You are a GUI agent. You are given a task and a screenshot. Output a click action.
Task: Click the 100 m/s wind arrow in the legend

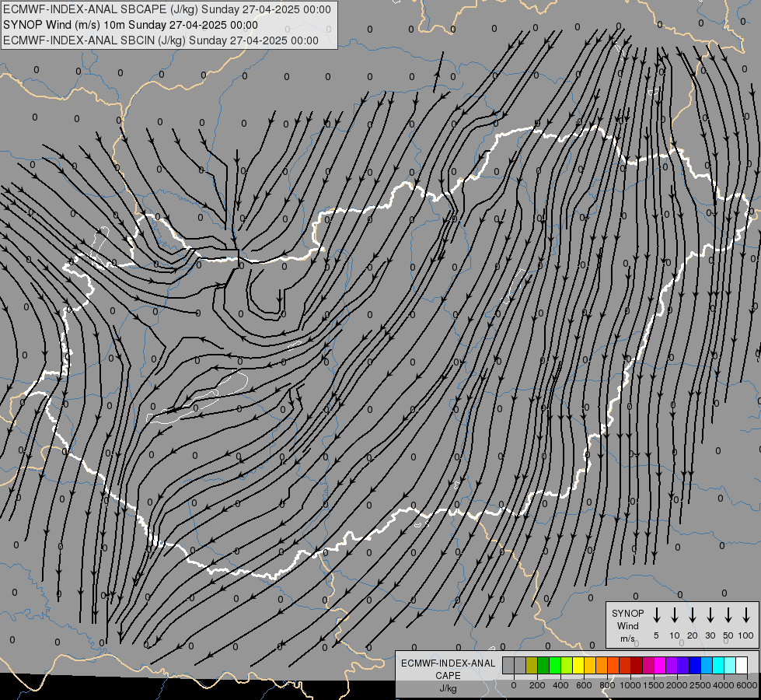click(x=746, y=615)
